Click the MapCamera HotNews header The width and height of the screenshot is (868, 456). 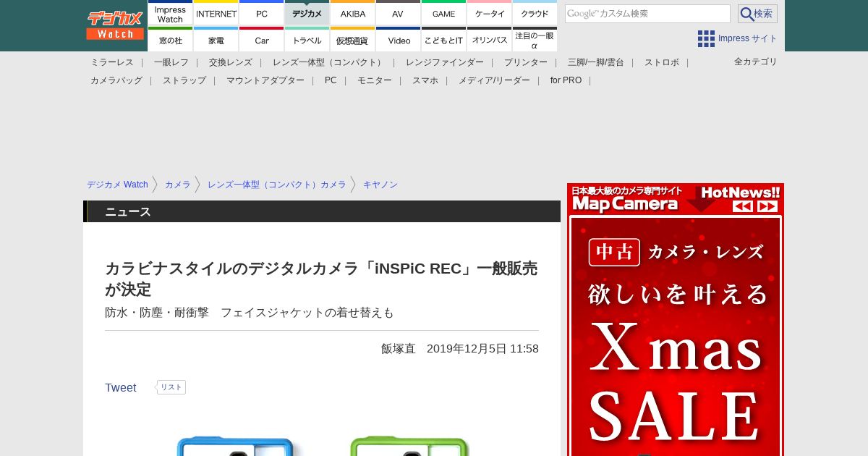(676, 199)
